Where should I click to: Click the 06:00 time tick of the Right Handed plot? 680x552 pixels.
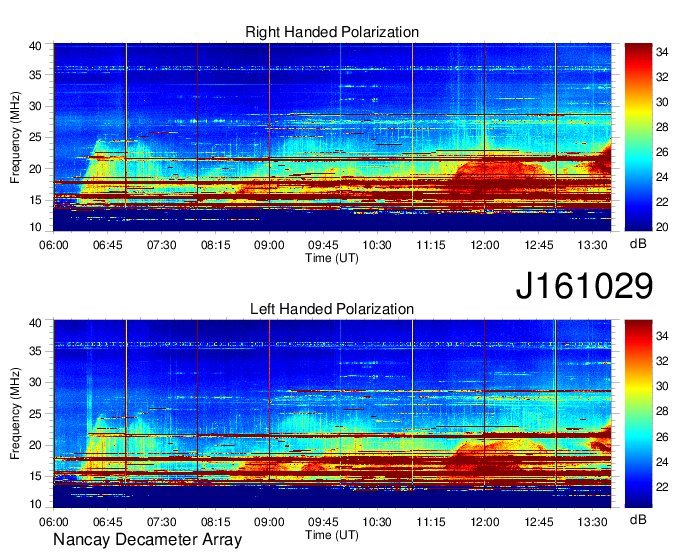[x=53, y=245]
